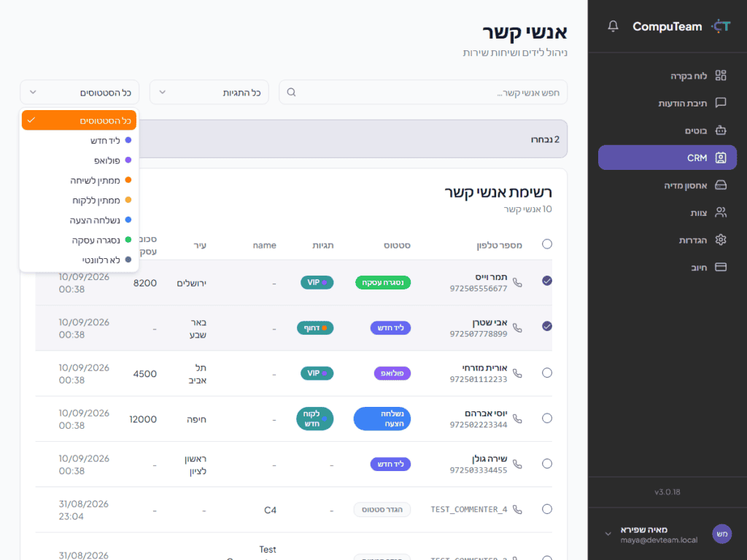Go to אחסון מדיה sidebar link
Image resolution: width=747 pixels, height=560 pixels.
point(667,185)
